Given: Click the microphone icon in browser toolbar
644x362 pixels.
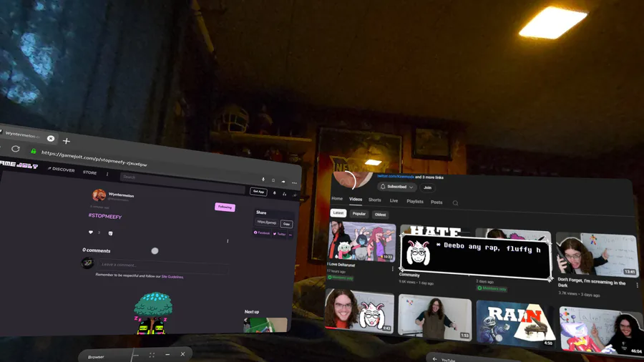Looking at the screenshot, I should coord(263,180).
